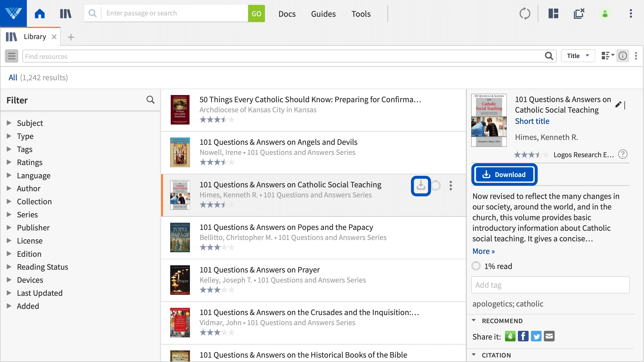Expand the Type filter

[9, 136]
